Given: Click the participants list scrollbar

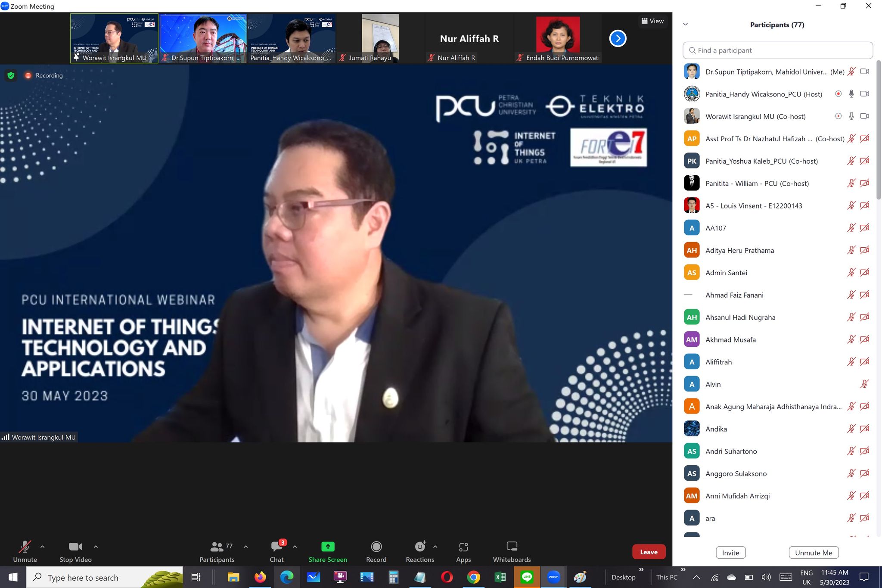Looking at the screenshot, I should click(879, 129).
